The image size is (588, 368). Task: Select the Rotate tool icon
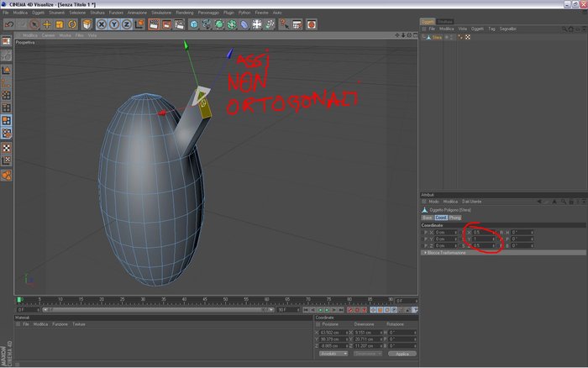click(x=72, y=24)
